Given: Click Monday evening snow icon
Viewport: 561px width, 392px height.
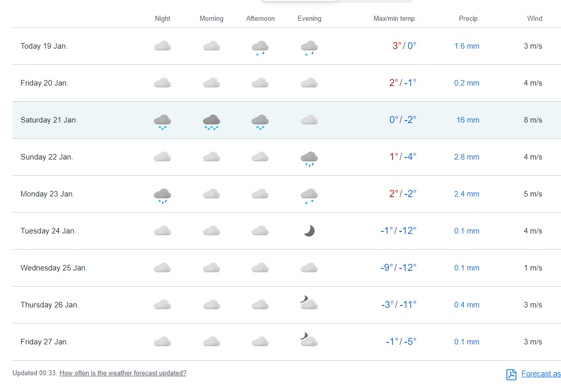Looking at the screenshot, I should [x=309, y=195].
